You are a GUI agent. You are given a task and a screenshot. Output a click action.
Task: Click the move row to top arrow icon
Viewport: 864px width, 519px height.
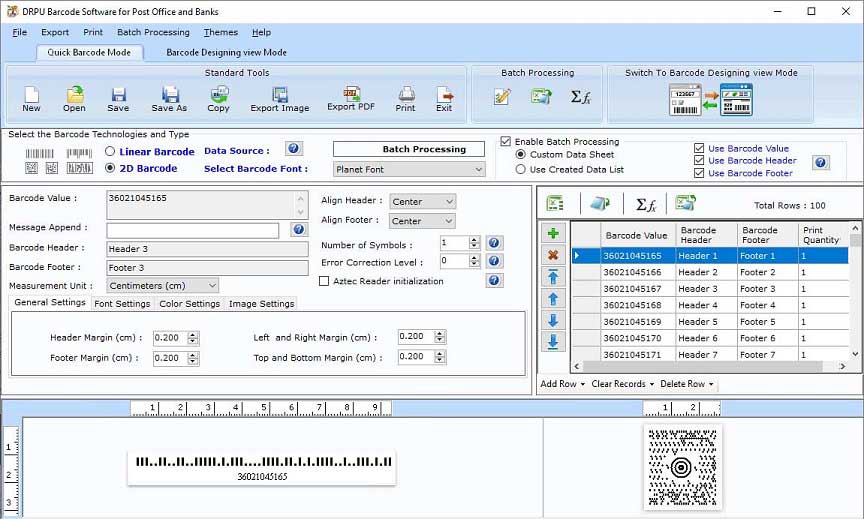point(553,277)
